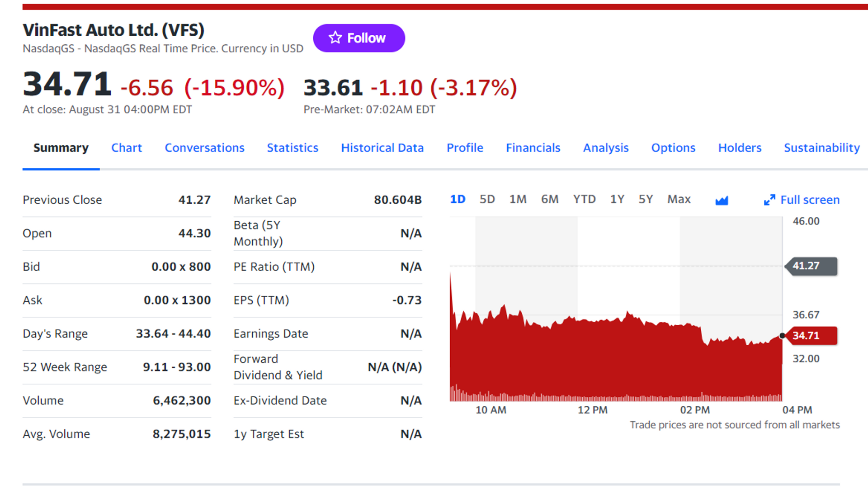Viewport: 868px width, 495px height.
Task: Select the Statistics tab
Action: coord(292,148)
